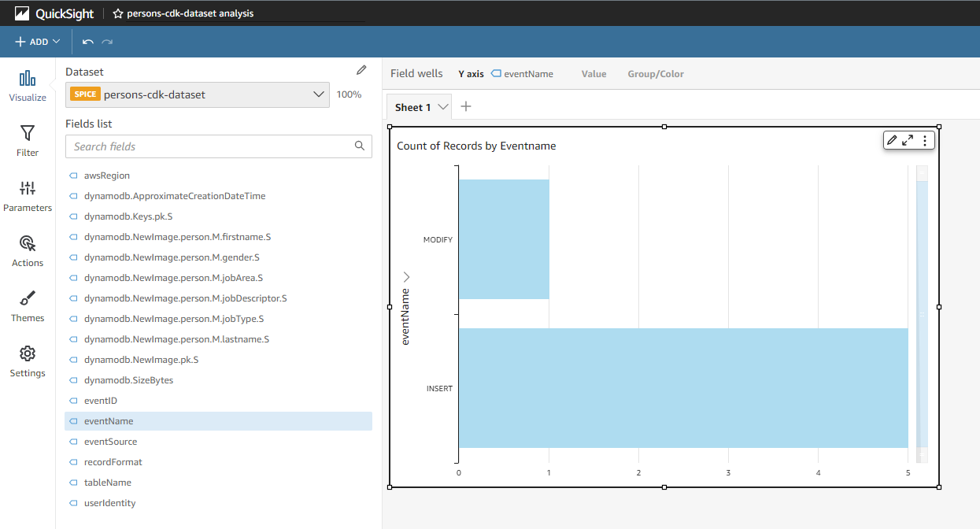The width and height of the screenshot is (980, 529).
Task: Maximize the Count of Records visual
Action: 909,140
